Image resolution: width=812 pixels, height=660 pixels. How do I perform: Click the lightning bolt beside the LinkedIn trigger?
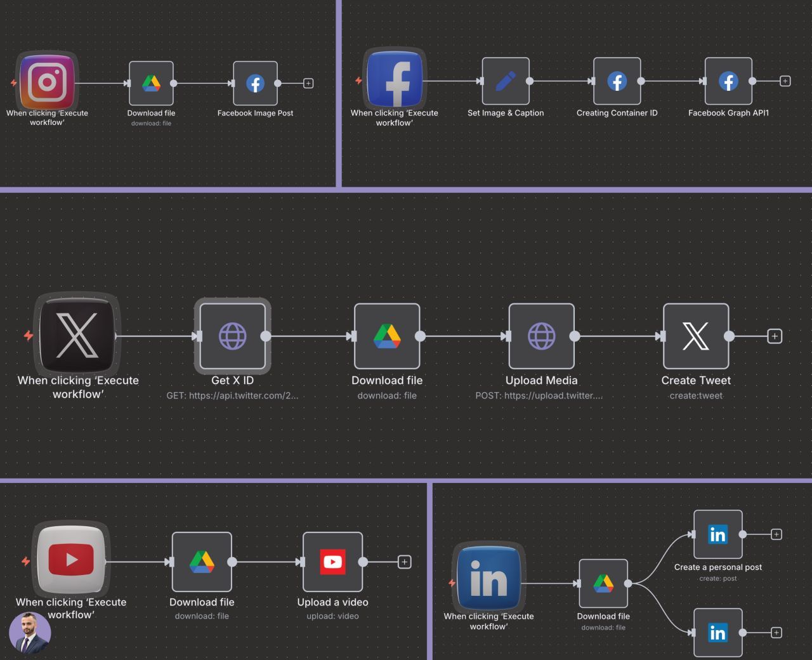452,583
